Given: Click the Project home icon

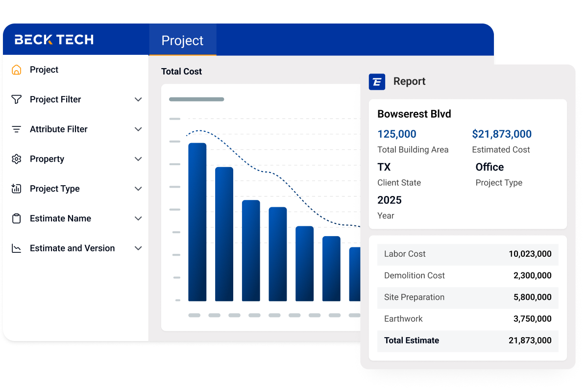Looking at the screenshot, I should point(17,70).
